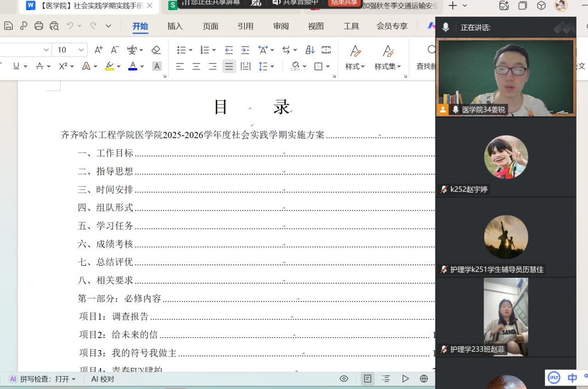588x389 pixels.
Task: Toggle justify alignment button
Action: coord(229,66)
